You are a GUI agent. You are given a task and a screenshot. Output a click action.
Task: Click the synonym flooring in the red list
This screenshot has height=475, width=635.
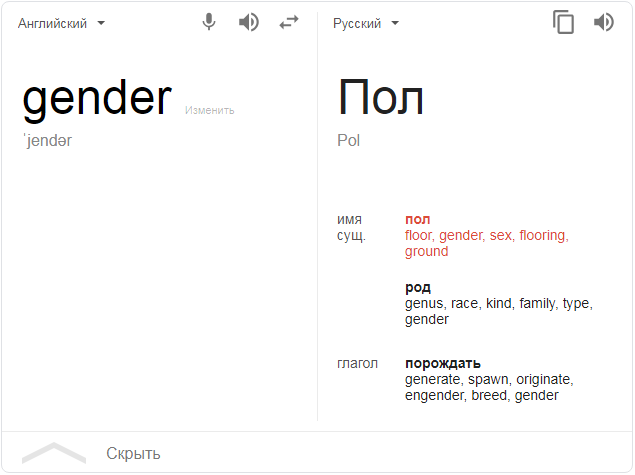(x=541, y=236)
